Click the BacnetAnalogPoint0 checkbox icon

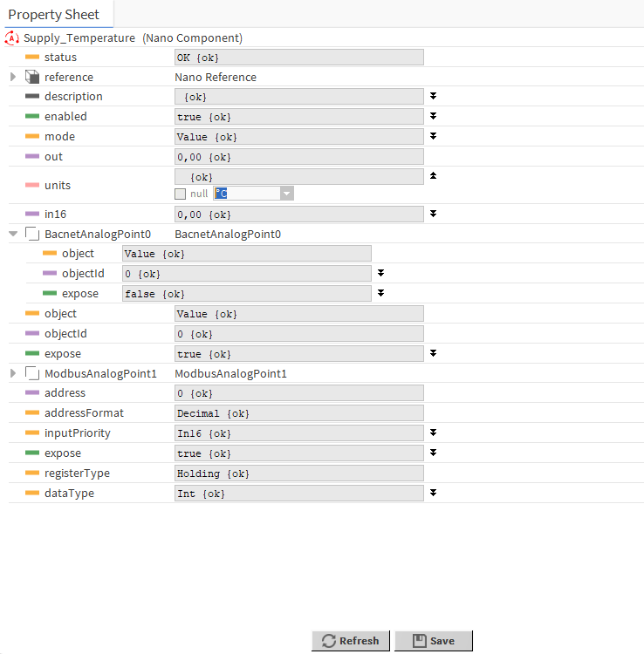click(x=32, y=234)
